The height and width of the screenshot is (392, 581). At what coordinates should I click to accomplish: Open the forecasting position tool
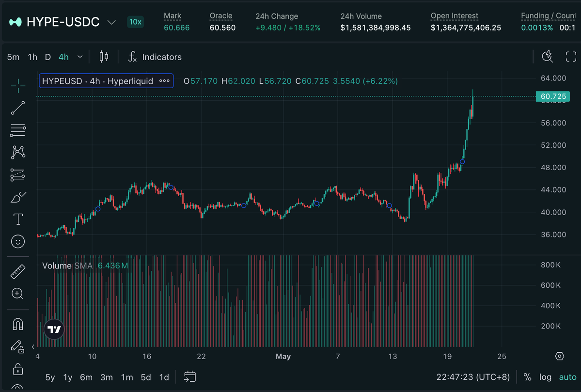point(18,175)
